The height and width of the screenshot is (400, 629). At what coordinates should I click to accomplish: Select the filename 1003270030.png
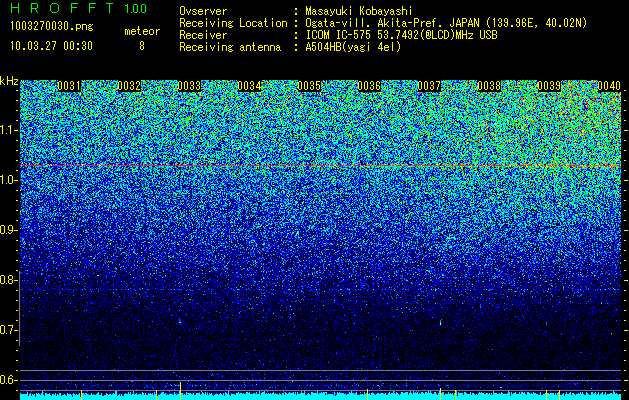pyautogui.click(x=52, y=27)
